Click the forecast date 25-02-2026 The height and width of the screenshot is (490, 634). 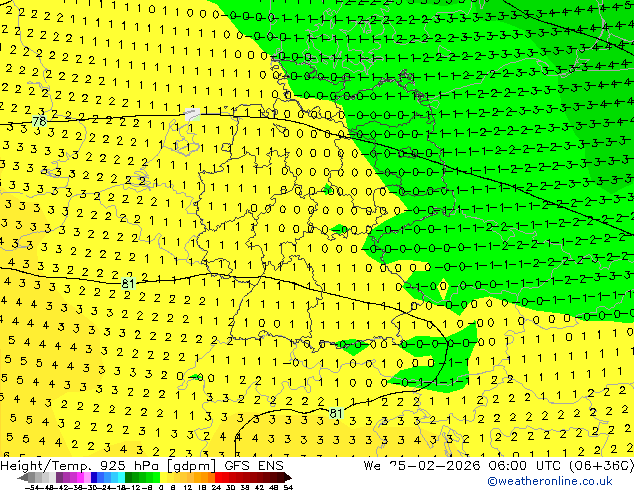(435, 466)
